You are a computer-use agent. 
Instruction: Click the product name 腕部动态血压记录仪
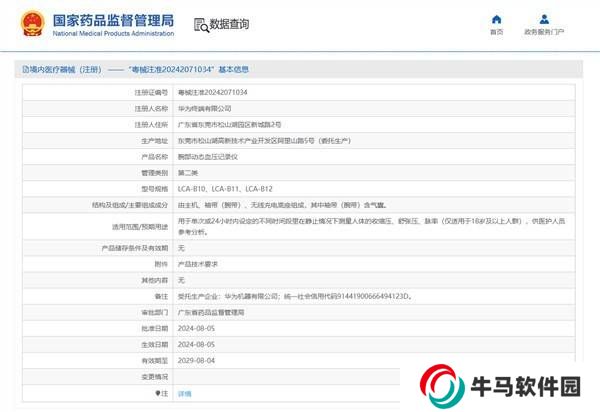pyautogui.click(x=208, y=157)
